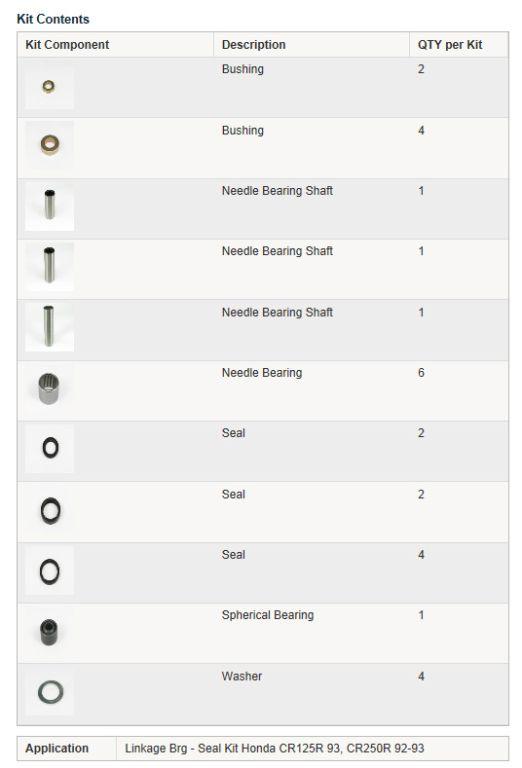Open the shortest needle bearing shaft image
The height and width of the screenshot is (768, 522).
coord(49,206)
